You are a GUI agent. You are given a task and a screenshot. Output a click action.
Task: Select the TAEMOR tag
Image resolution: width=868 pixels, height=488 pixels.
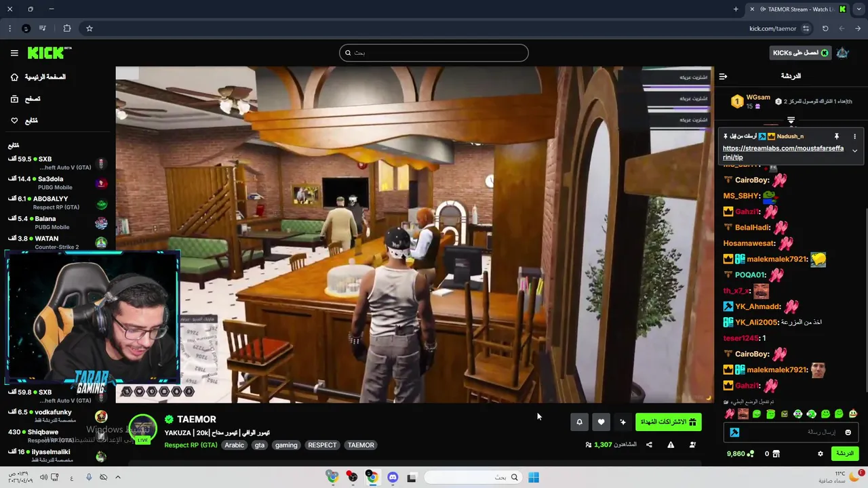(361, 445)
